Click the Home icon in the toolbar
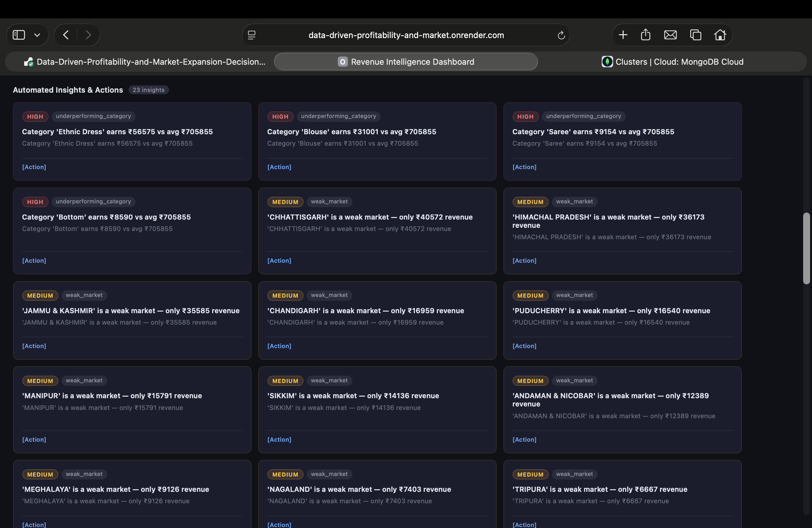 [x=720, y=35]
